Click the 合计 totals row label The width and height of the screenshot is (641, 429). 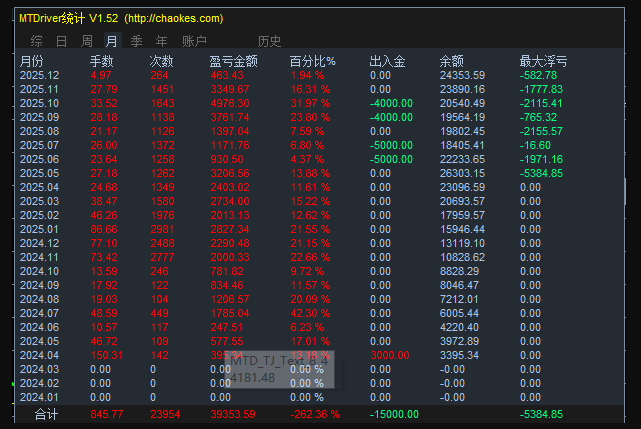[x=47, y=414]
